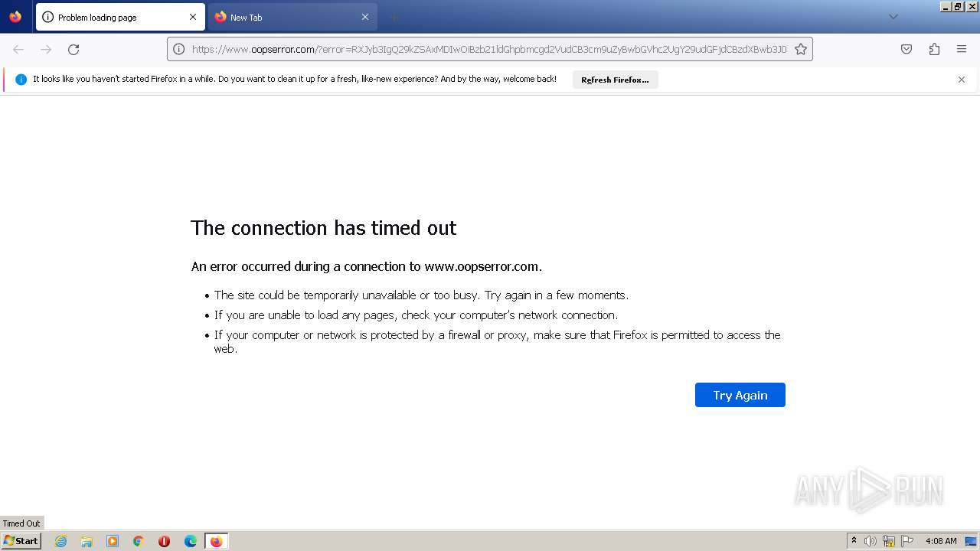Open the Action Center flag icon
This screenshot has height=551, width=980.
coord(907,541)
